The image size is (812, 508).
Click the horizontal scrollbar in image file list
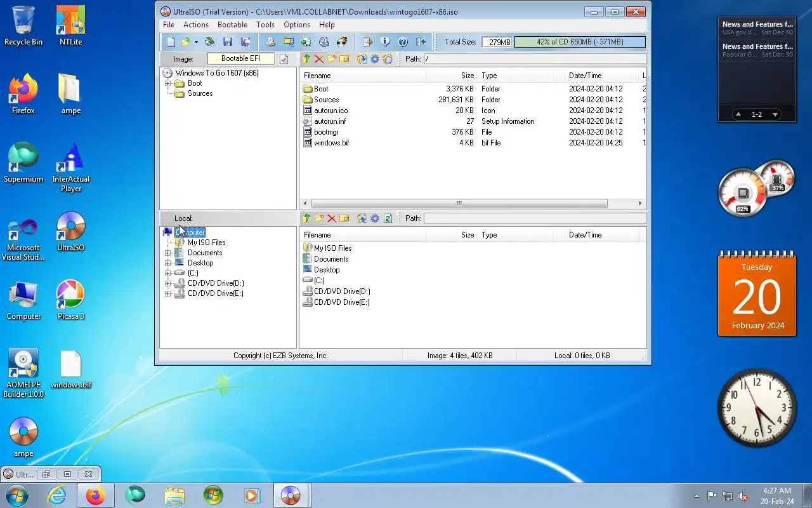pyautogui.click(x=459, y=204)
